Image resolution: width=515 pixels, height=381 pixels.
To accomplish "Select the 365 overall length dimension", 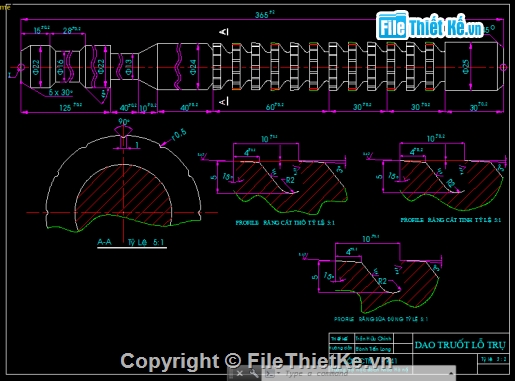I will click(265, 14).
